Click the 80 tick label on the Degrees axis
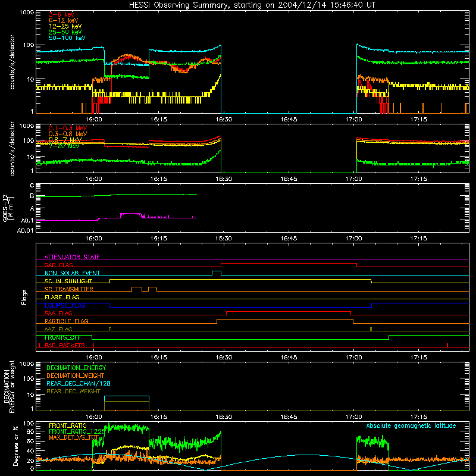Image resolution: width=476 pixels, height=476 pixels. [x=30, y=431]
